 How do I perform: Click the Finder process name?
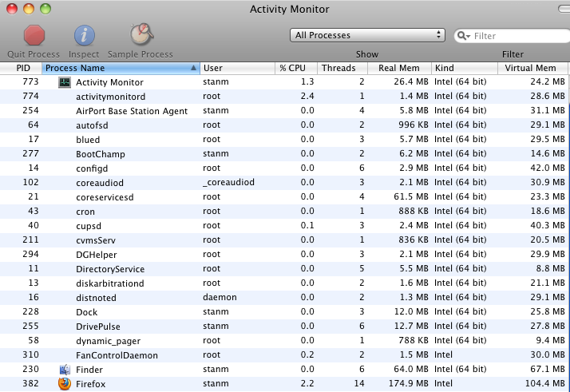89,370
